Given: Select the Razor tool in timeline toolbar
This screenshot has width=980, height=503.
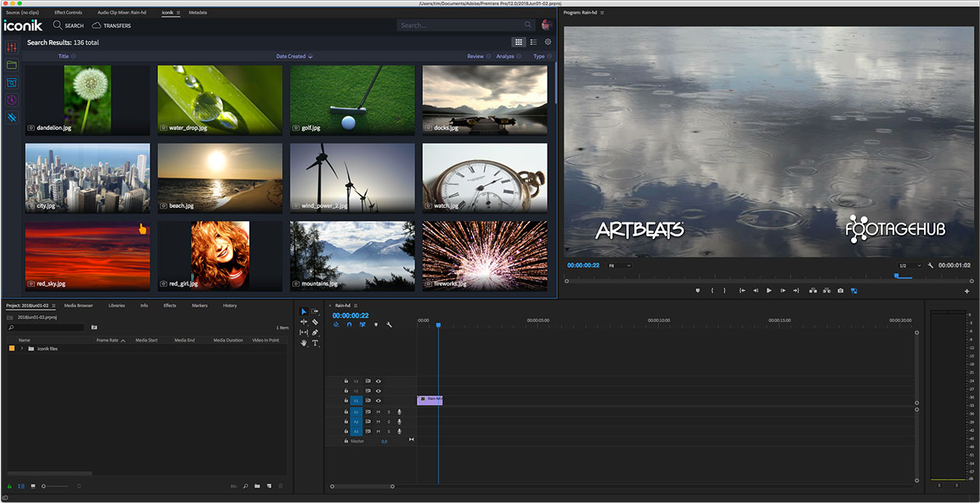Looking at the screenshot, I should coord(315,322).
